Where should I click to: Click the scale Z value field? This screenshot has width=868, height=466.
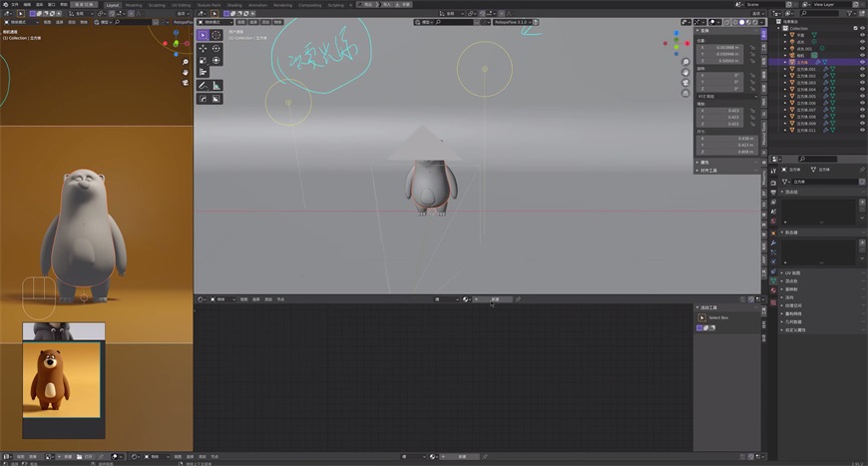720,124
